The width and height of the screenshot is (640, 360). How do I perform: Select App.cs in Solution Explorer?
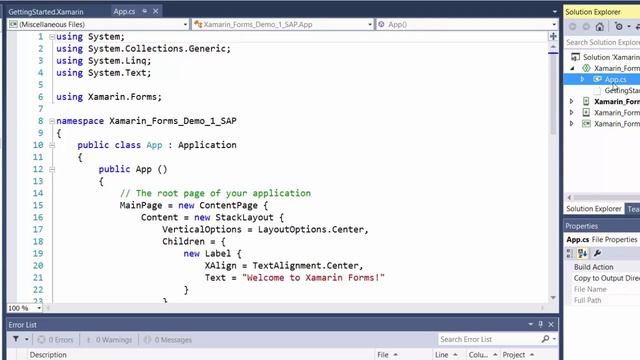(x=615, y=79)
